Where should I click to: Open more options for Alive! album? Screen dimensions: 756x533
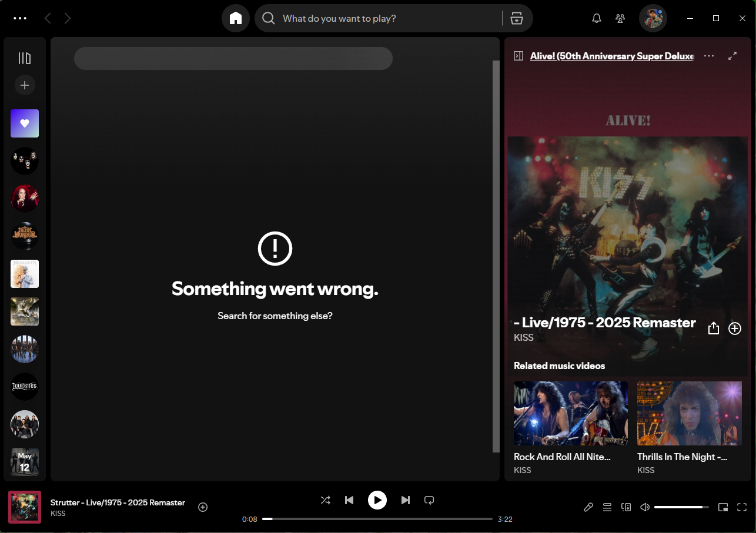pyautogui.click(x=709, y=55)
